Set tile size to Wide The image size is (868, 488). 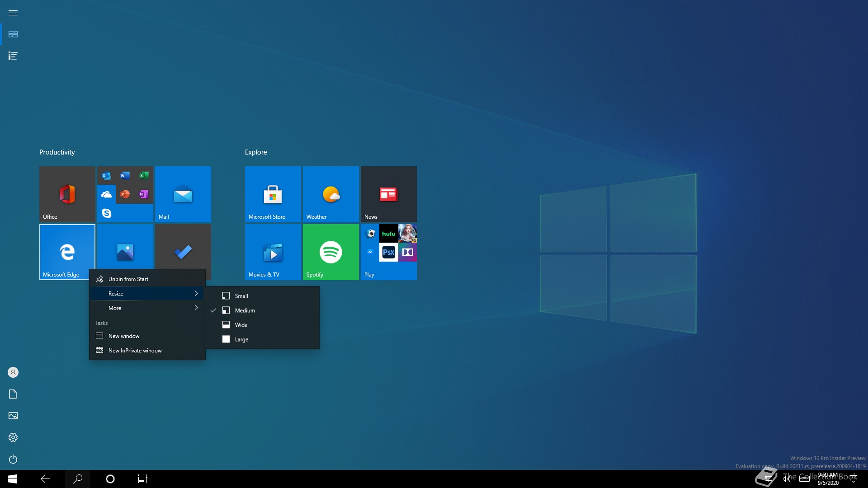point(262,325)
